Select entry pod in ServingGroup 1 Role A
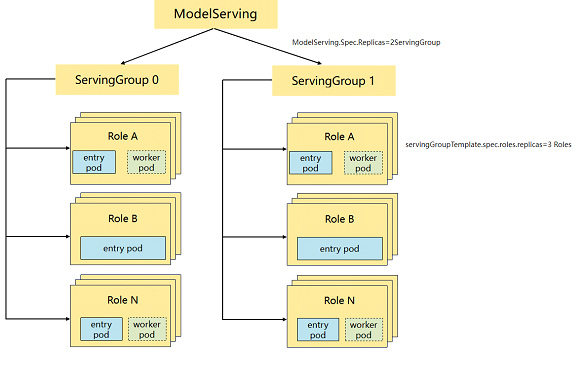Image resolution: width=585 pixels, height=366 pixels. coord(310,163)
